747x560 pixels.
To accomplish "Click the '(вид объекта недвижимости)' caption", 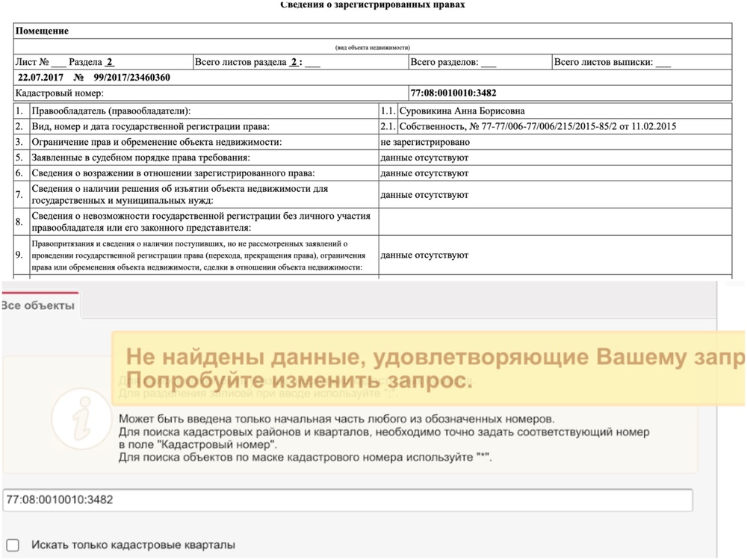I will pyautogui.click(x=373, y=48).
